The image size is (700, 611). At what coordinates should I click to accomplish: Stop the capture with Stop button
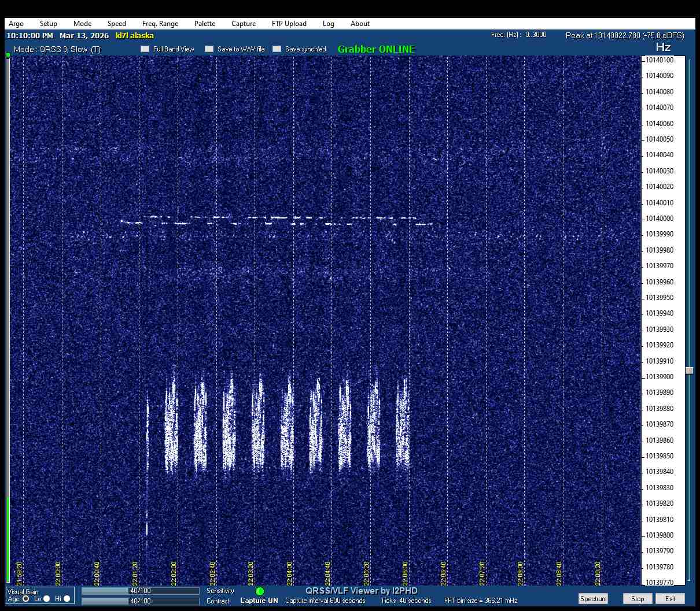[x=638, y=599]
